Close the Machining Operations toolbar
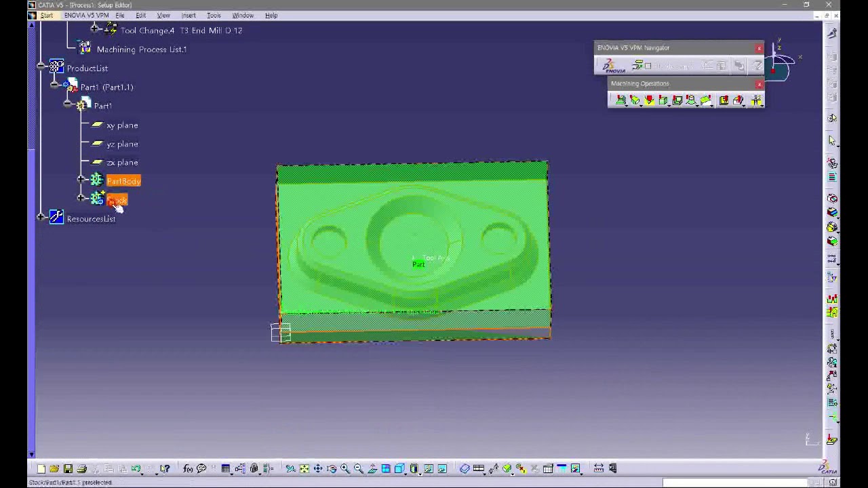Image resolution: width=868 pixels, height=488 pixels. click(x=759, y=84)
